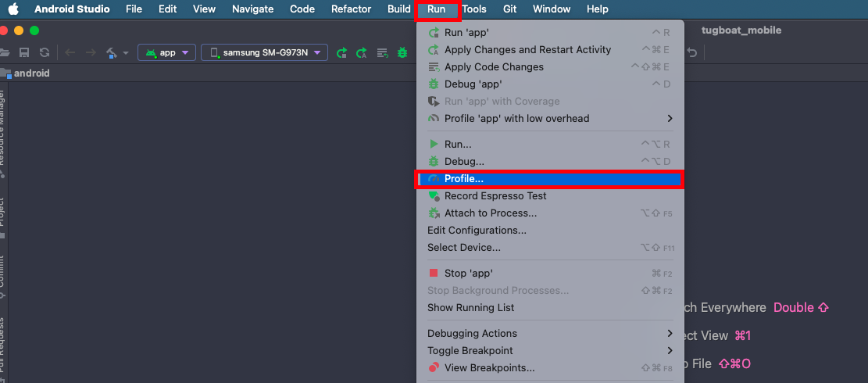
Task: Open the Code menu
Action: pyautogui.click(x=302, y=9)
